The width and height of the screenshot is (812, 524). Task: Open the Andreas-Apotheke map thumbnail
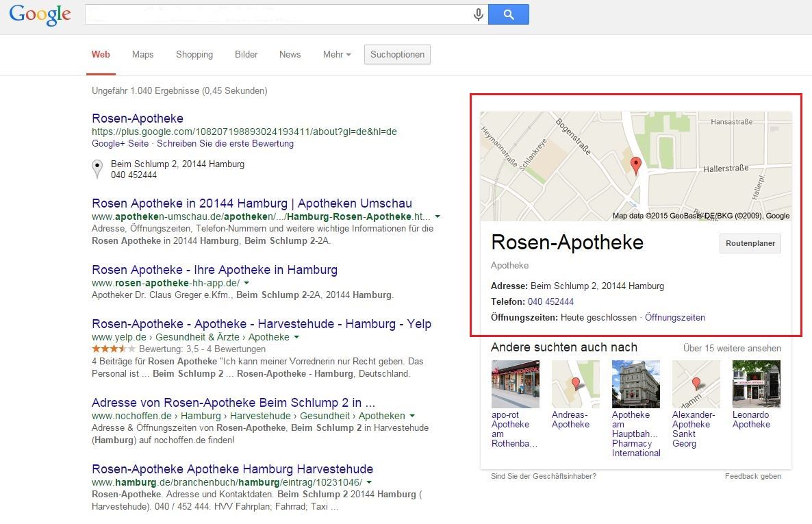[575, 384]
